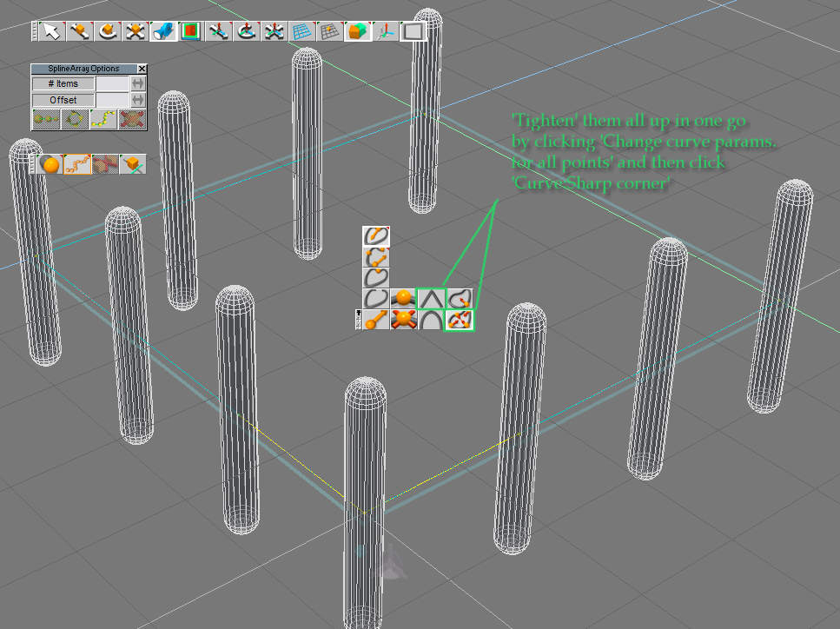Click Change curve params for all points

tap(459, 321)
